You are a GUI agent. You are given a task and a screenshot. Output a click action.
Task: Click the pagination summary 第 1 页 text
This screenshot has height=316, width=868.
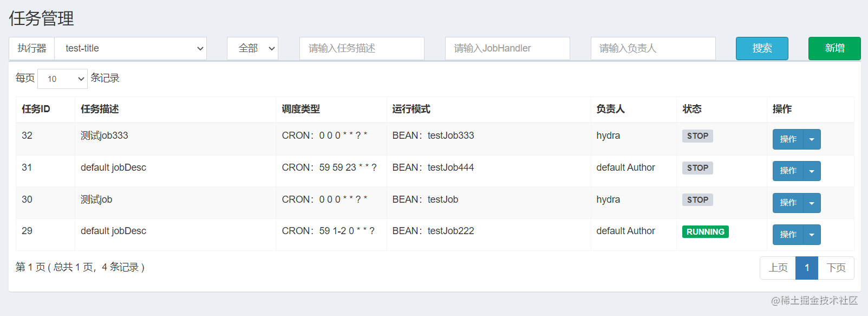pos(80,267)
